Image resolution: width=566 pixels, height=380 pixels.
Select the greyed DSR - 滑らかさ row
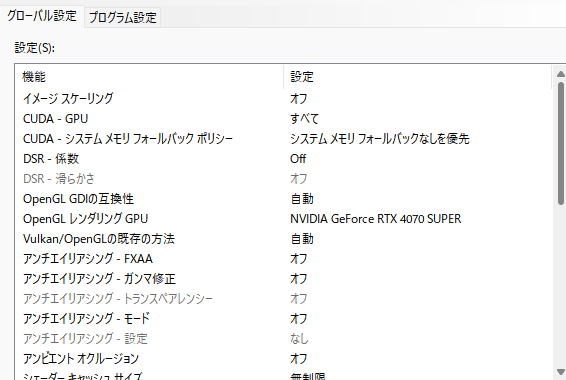click(x=283, y=179)
